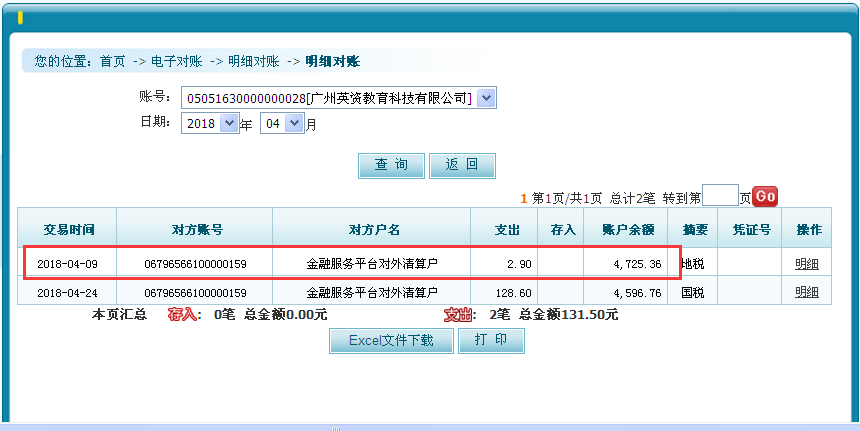Open 明细 link for the 2018-04-09 transaction
Image resolution: width=860 pixels, height=431 pixels.
point(806,264)
